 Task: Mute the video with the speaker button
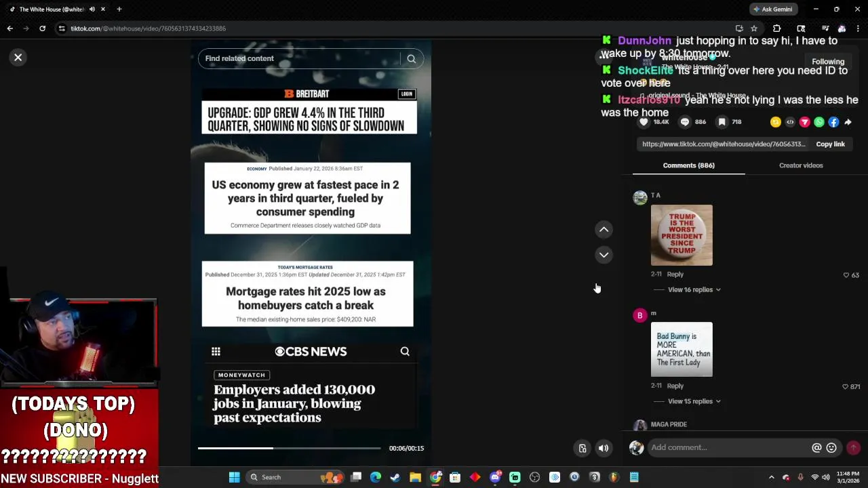pos(604,448)
